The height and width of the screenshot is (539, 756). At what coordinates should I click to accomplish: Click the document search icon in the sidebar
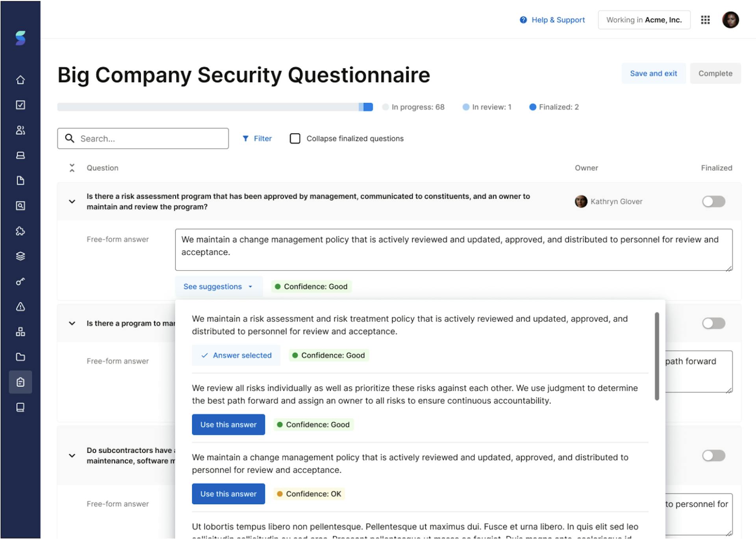(x=20, y=206)
